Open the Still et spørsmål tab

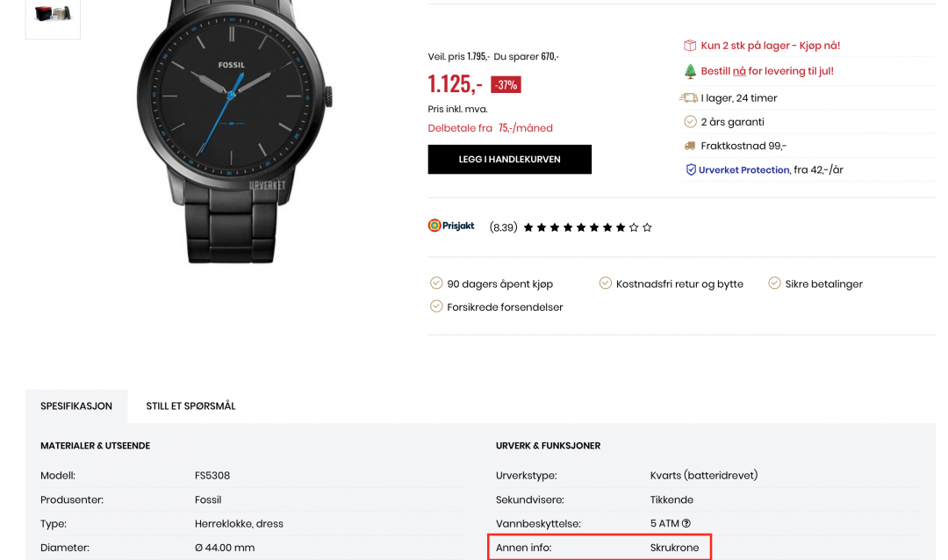pyautogui.click(x=190, y=406)
